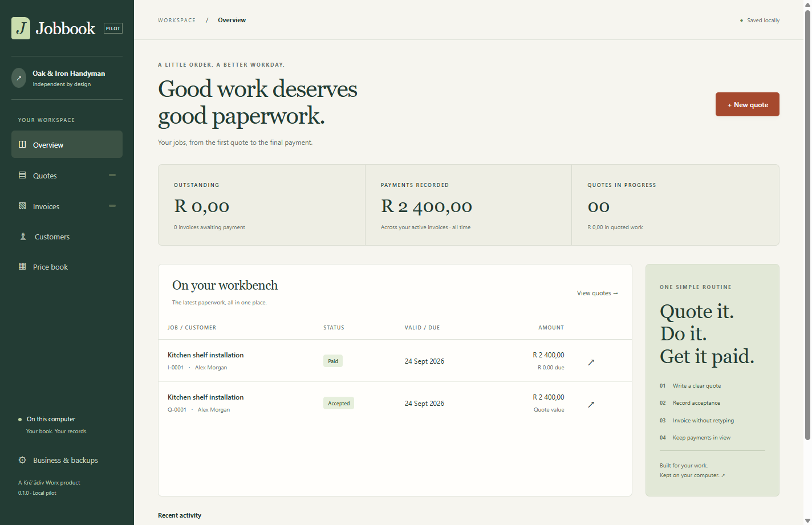Click the Overview sidebar icon

22,144
